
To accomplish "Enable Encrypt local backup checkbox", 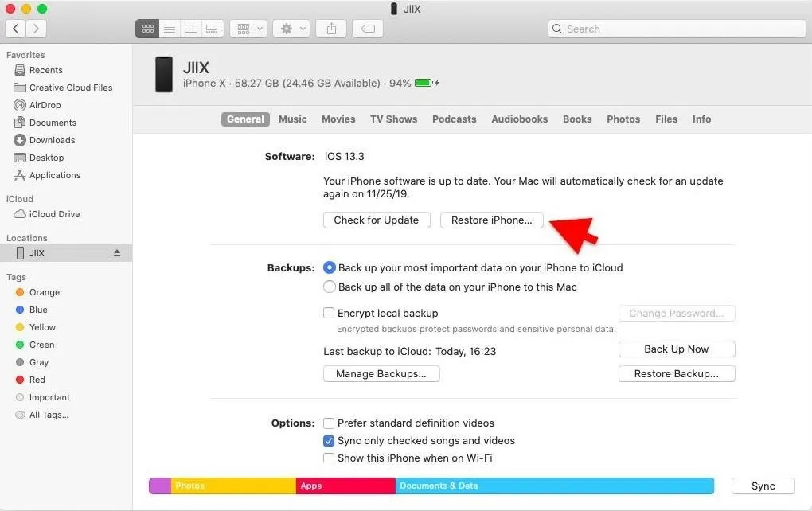I will [329, 313].
